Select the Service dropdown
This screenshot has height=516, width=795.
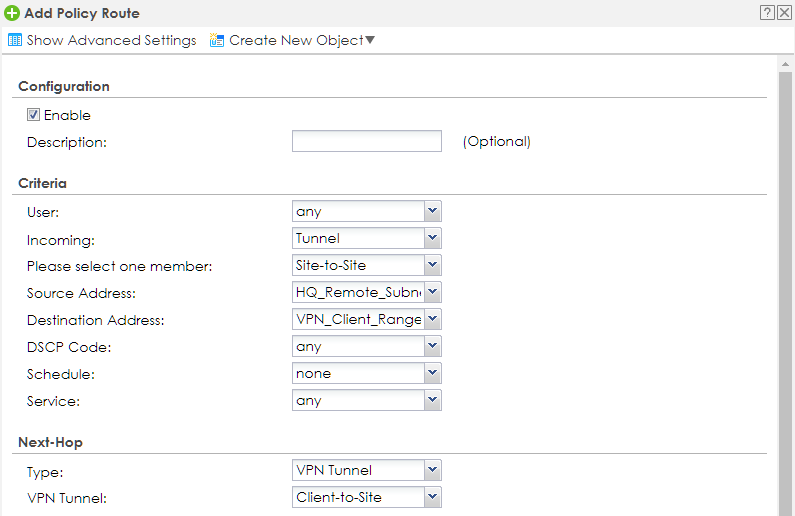(366, 401)
